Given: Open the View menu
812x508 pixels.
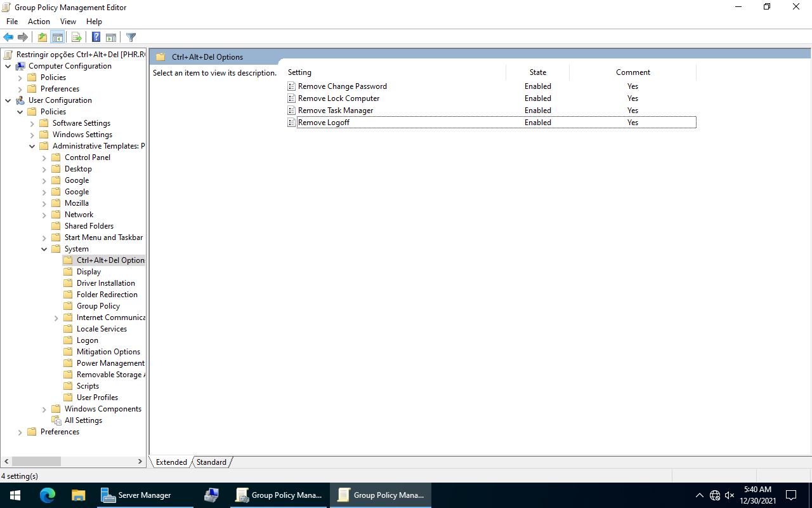Looking at the screenshot, I should (x=68, y=22).
